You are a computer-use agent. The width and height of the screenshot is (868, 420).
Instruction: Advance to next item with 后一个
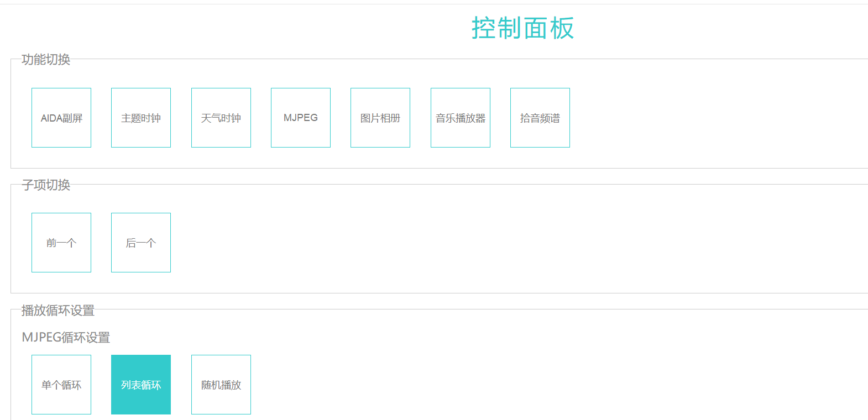141,243
